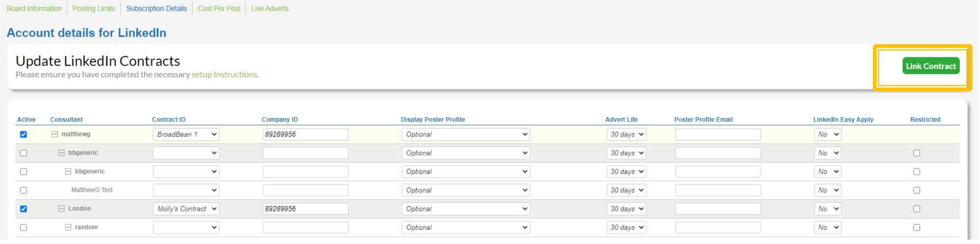Screen dimensions: 980x244
Task: Collapse the random consultant node
Action: (68, 227)
